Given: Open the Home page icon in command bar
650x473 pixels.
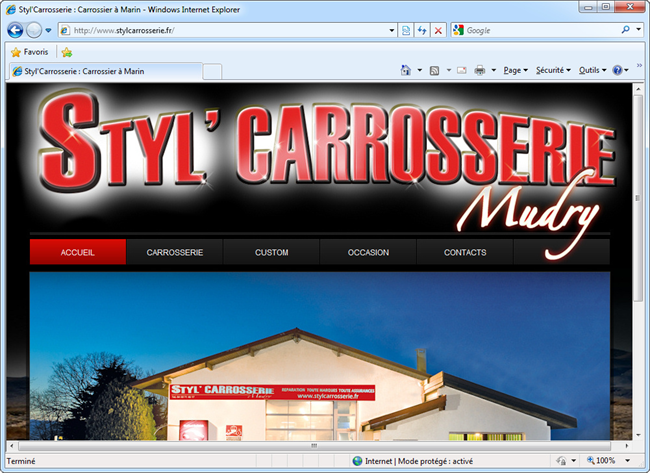Looking at the screenshot, I should 405,71.
